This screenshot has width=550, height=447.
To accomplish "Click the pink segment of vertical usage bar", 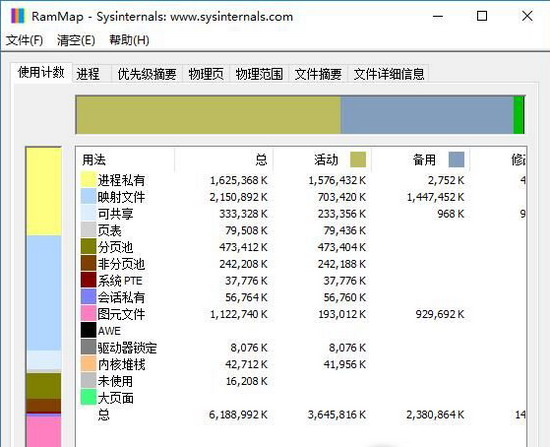I will coord(44,431).
